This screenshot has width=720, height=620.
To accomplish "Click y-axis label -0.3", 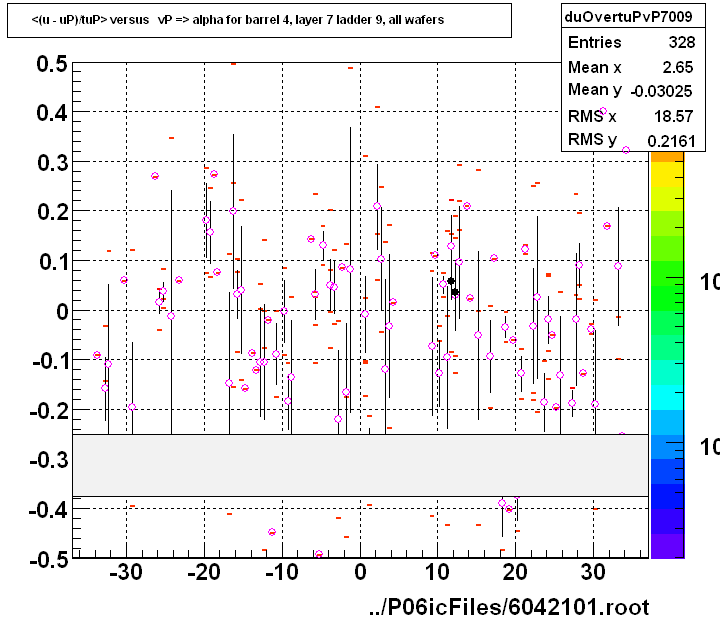I will 49,460.
